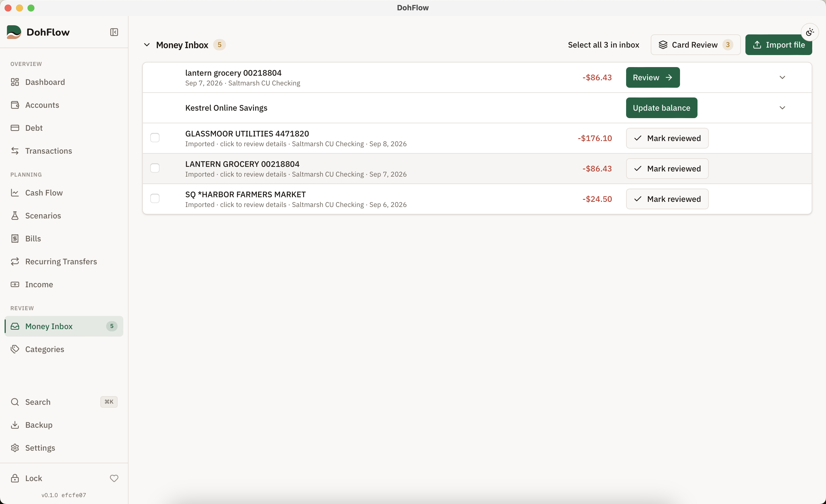Click the DohFlow logo icon
Image resolution: width=826 pixels, height=504 pixels.
tap(14, 32)
